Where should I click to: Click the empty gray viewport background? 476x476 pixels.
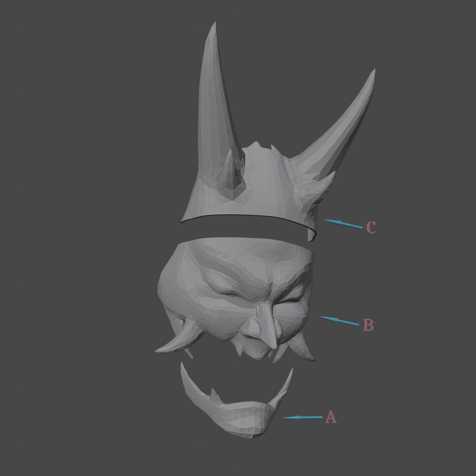tap(74, 74)
